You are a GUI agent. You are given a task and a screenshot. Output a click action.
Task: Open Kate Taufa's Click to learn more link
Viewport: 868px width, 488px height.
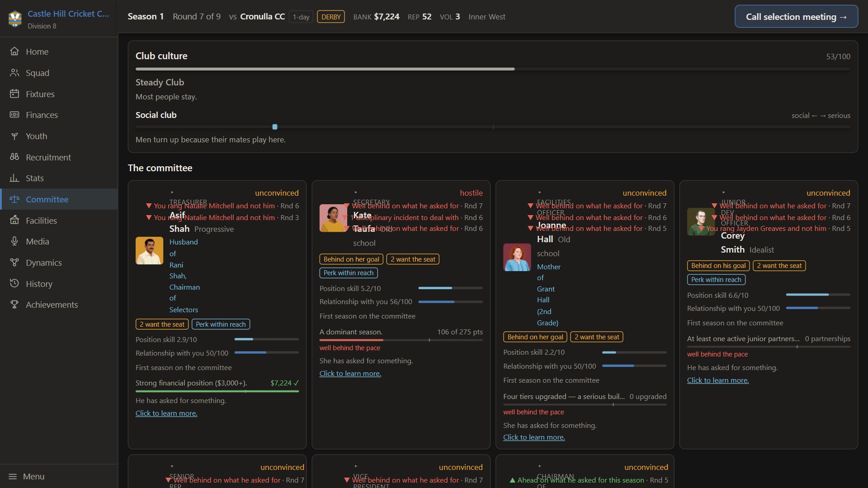pyautogui.click(x=350, y=374)
